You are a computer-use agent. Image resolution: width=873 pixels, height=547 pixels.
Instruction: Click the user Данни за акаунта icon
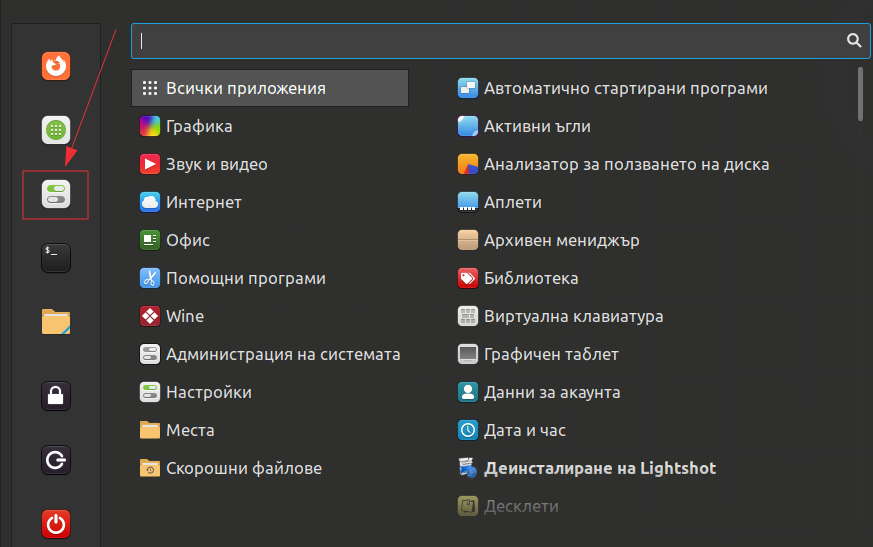468,392
